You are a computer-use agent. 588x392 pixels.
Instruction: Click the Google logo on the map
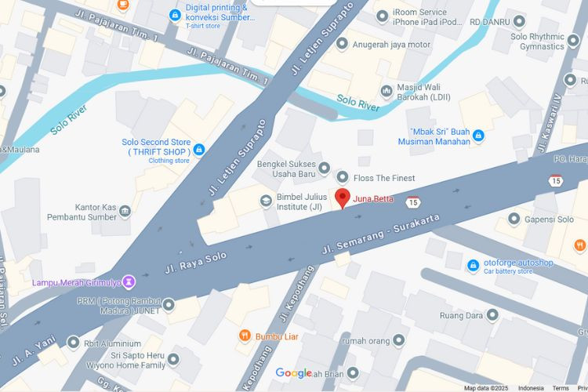pyautogui.click(x=294, y=373)
